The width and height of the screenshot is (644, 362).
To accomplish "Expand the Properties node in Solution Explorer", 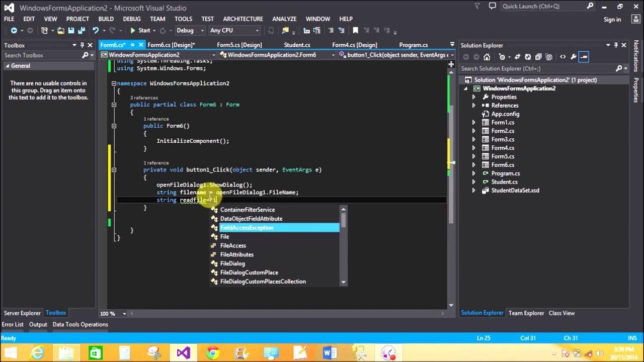I will (473, 97).
